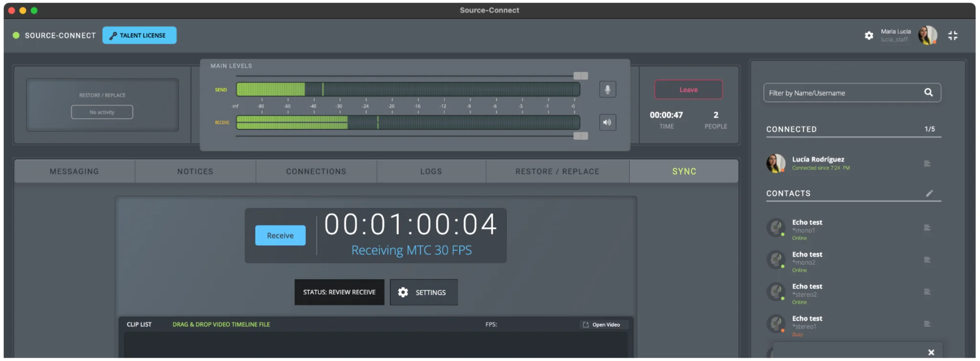Click the search magnifier icon

(928, 92)
